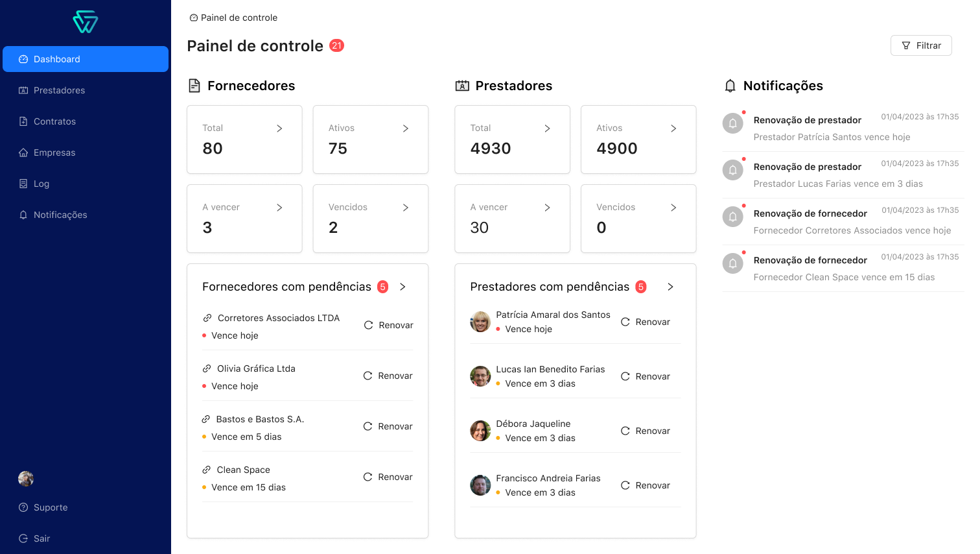
Task: Select Log in the sidebar
Action: (41, 184)
